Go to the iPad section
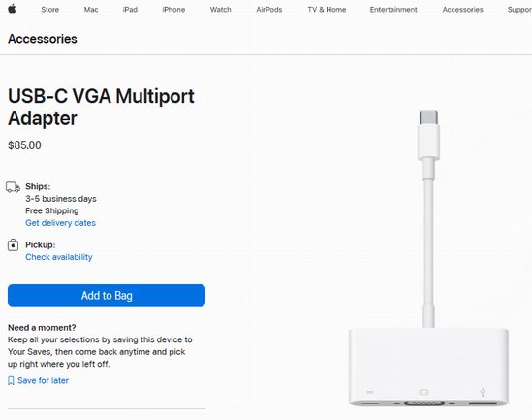This screenshot has height=420, width=532. point(130,10)
